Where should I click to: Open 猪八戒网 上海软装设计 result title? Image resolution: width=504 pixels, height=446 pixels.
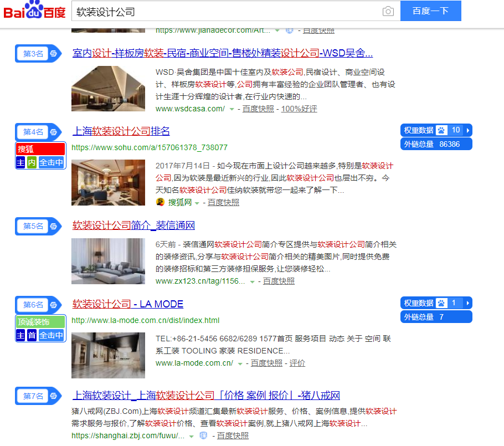pos(206,395)
